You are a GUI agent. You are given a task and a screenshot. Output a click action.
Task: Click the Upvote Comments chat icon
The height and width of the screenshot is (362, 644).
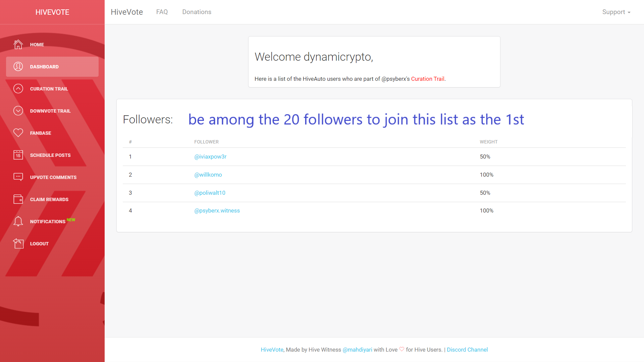18,177
